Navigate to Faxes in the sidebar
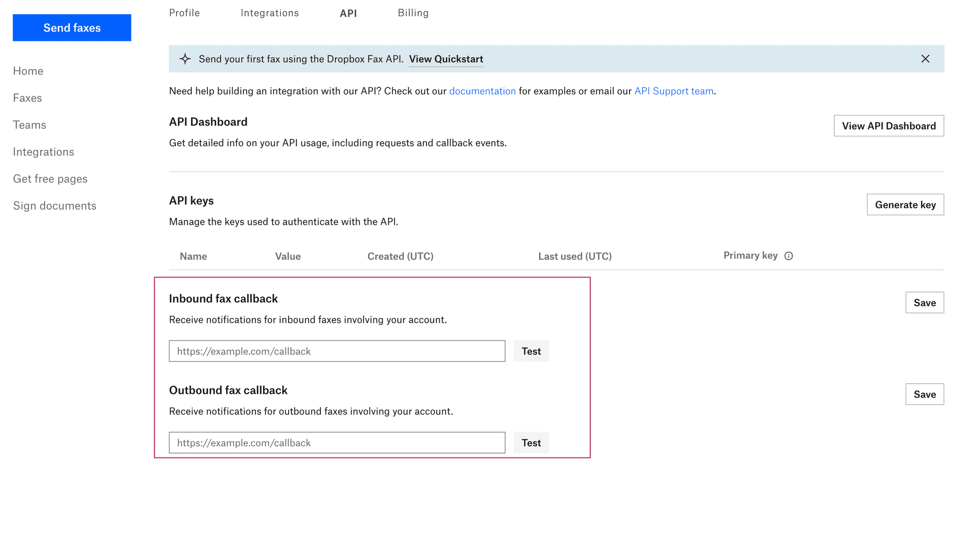 [x=27, y=98]
